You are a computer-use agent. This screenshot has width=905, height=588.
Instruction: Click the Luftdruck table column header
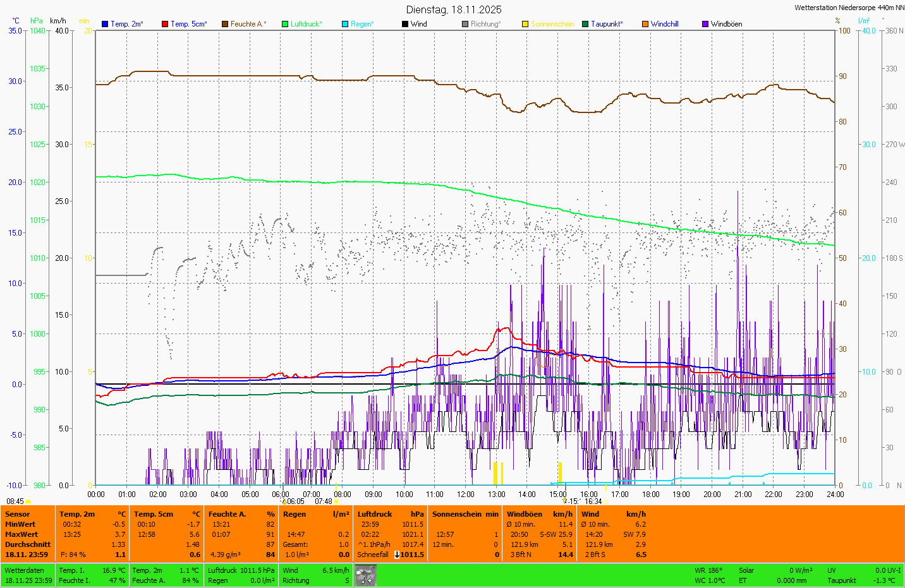[375, 514]
